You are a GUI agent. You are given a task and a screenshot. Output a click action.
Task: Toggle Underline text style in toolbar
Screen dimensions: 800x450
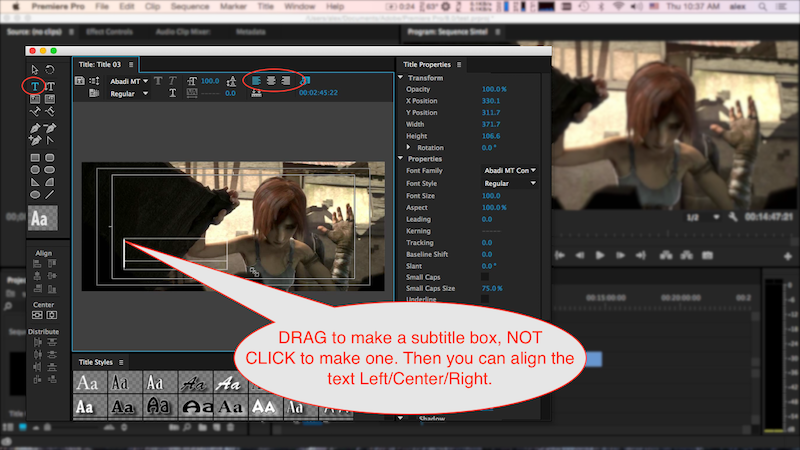pyautogui.click(x=173, y=93)
